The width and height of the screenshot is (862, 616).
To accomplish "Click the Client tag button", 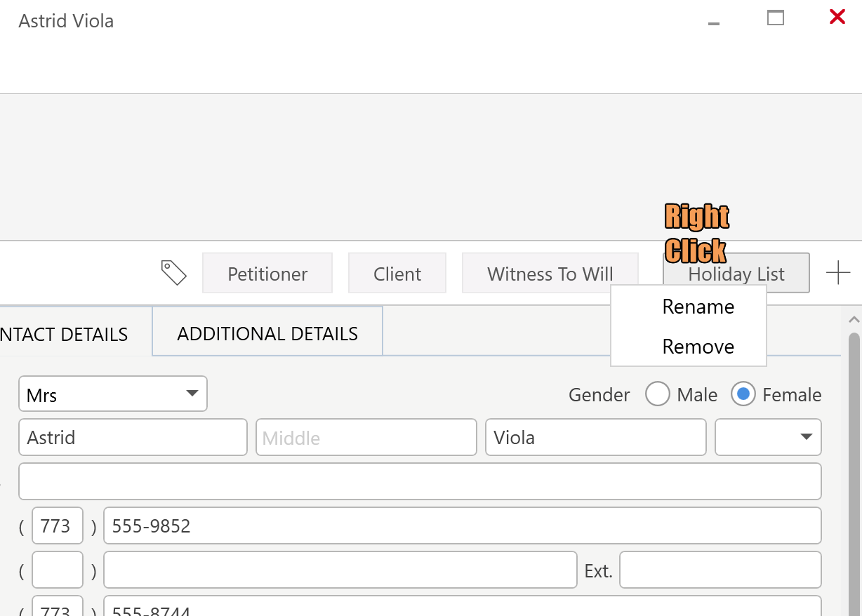I will (397, 274).
